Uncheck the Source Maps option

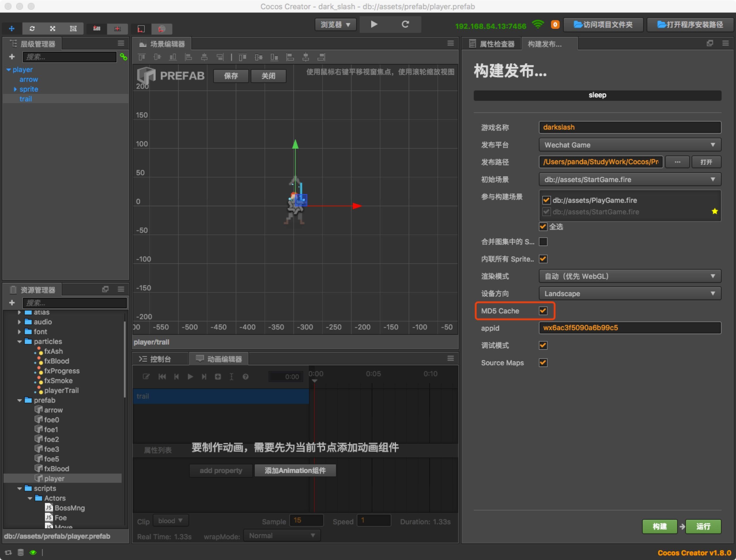click(x=543, y=363)
